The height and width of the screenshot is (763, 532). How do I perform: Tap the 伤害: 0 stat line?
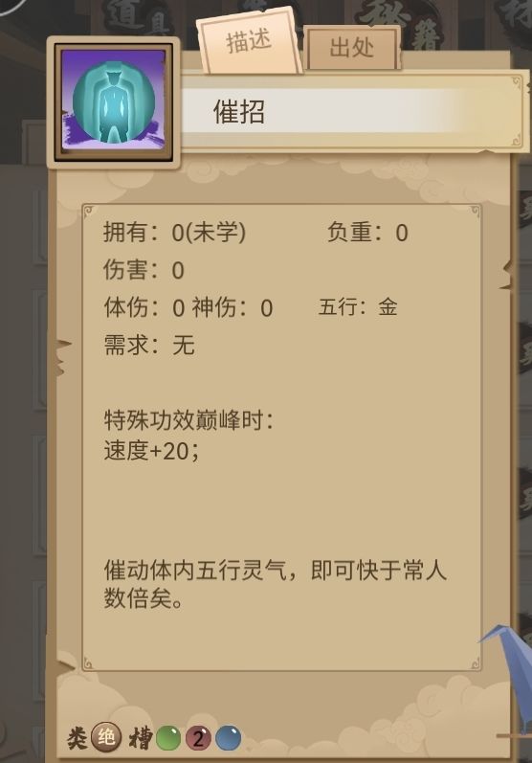coord(144,270)
